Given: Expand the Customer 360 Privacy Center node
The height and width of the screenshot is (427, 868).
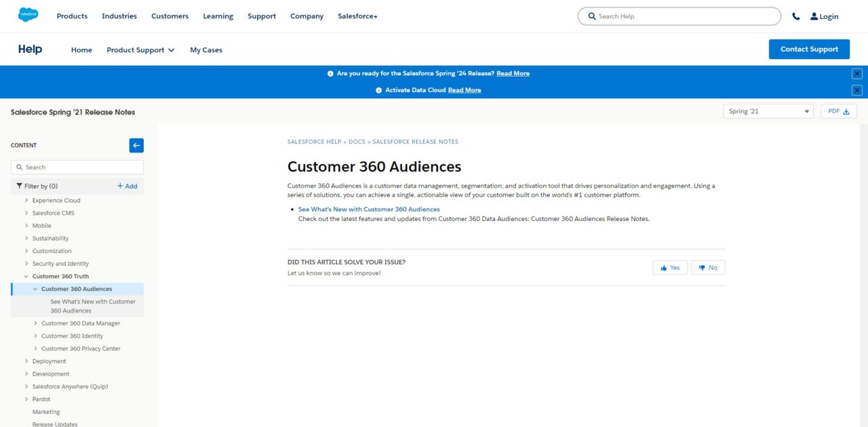Looking at the screenshot, I should tap(35, 348).
